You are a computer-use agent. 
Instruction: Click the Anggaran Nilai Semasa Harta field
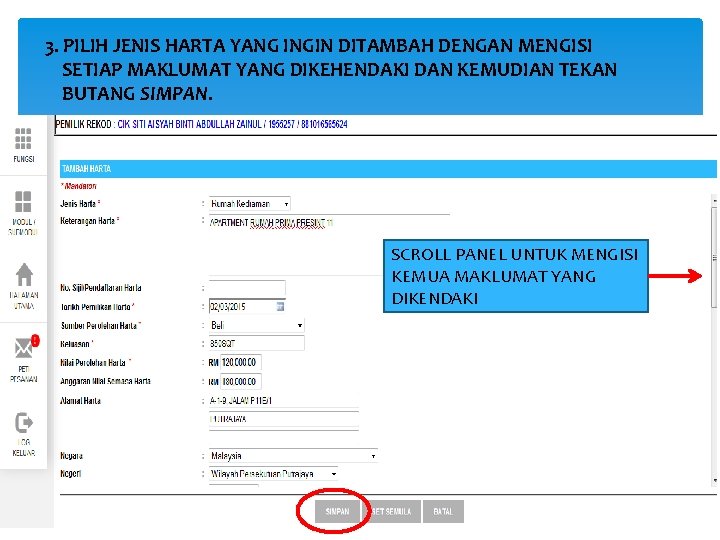coord(241,381)
